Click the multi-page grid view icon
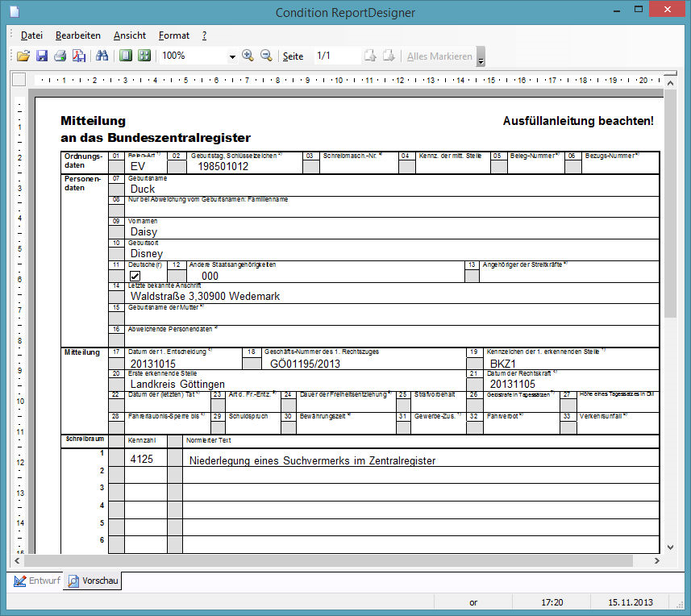691x616 pixels. click(144, 56)
